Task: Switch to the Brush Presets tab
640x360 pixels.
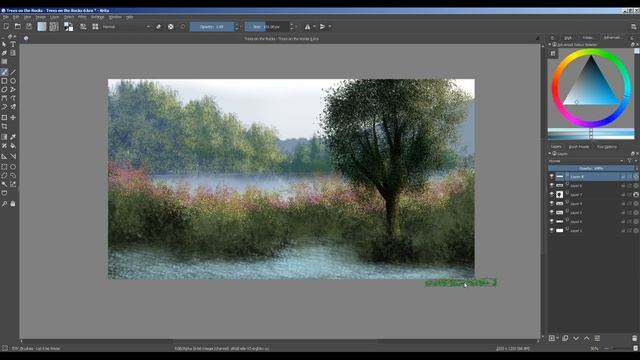Action: [579, 147]
